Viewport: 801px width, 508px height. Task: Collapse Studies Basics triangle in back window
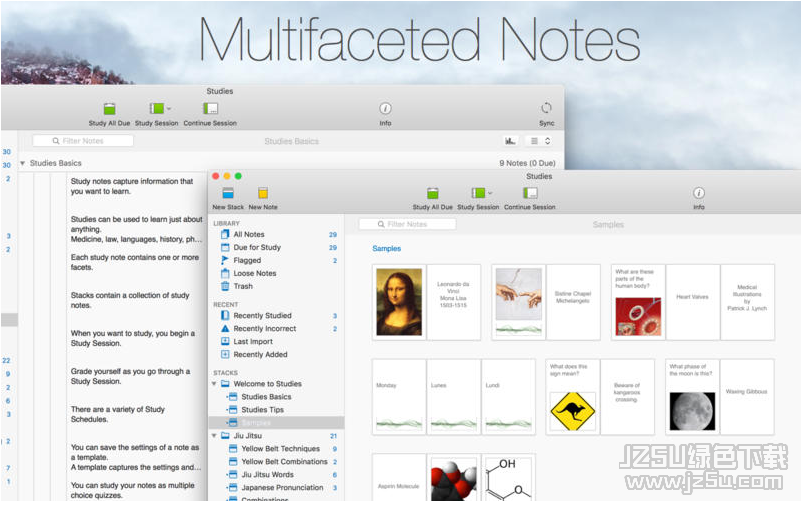click(22, 164)
